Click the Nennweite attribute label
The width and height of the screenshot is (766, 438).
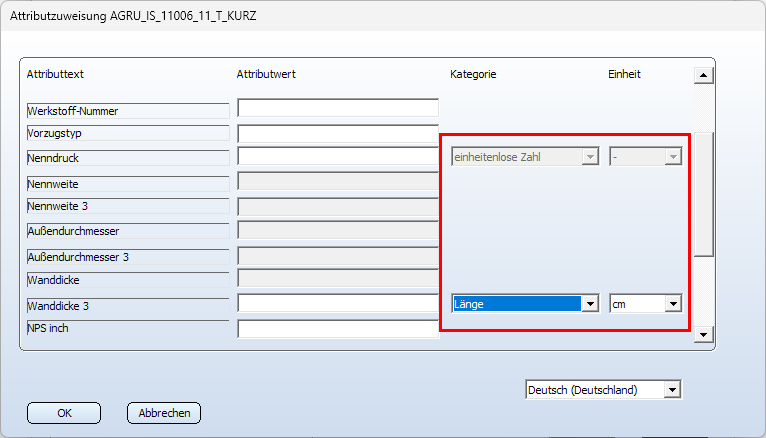coord(128,184)
